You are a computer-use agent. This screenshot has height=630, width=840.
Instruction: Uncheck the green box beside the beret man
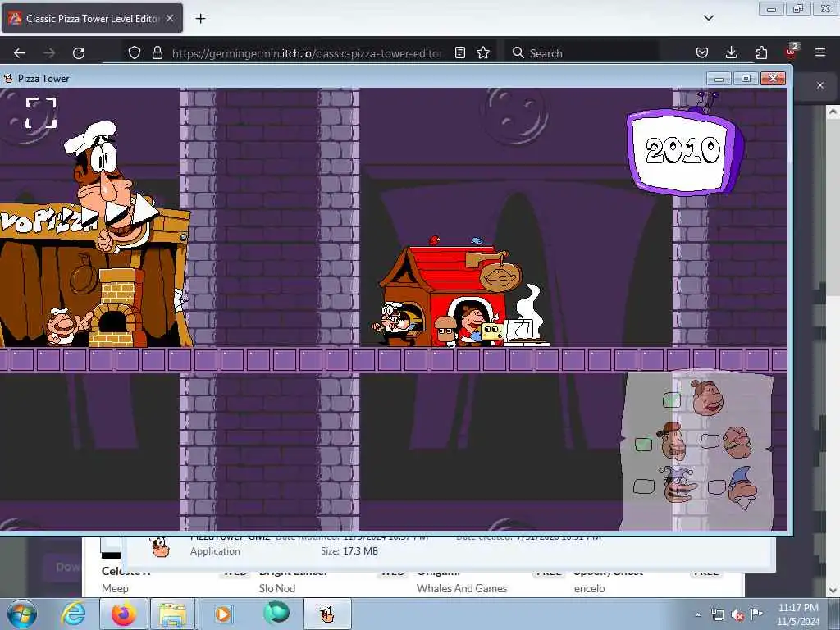643,444
